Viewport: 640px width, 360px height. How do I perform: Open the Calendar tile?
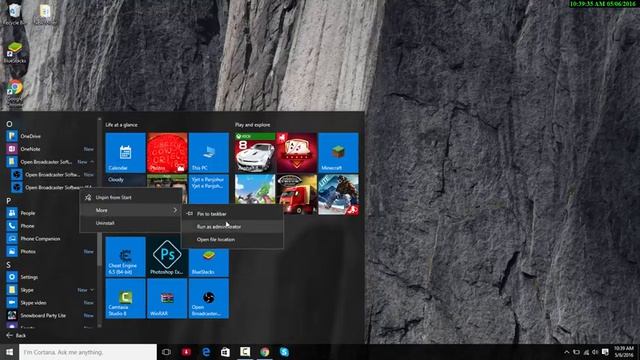pyautogui.click(x=125, y=153)
